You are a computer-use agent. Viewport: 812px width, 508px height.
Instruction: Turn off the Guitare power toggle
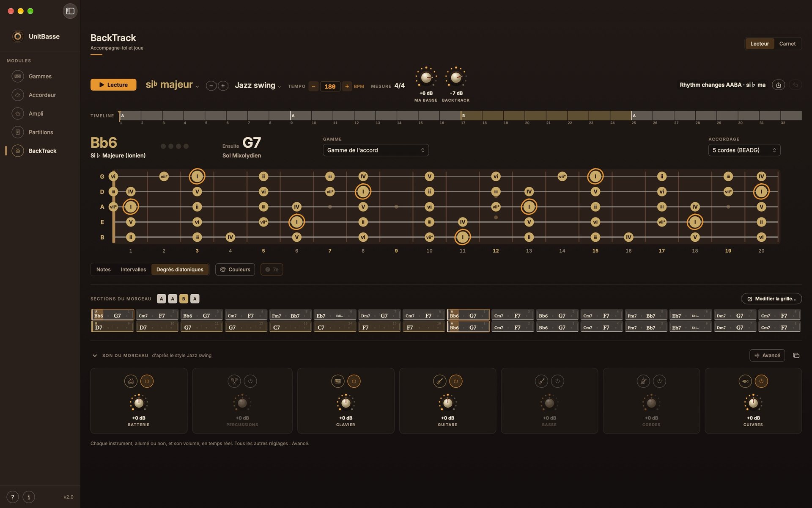click(x=456, y=381)
